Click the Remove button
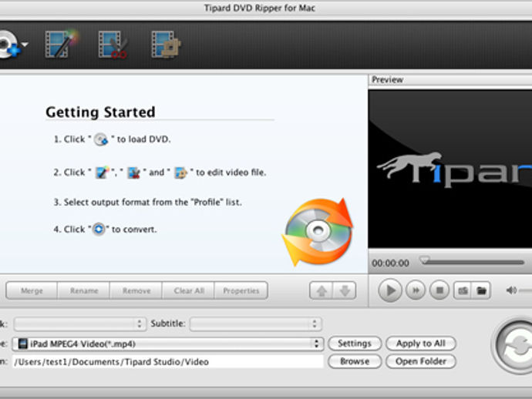532x399 pixels. pos(136,290)
